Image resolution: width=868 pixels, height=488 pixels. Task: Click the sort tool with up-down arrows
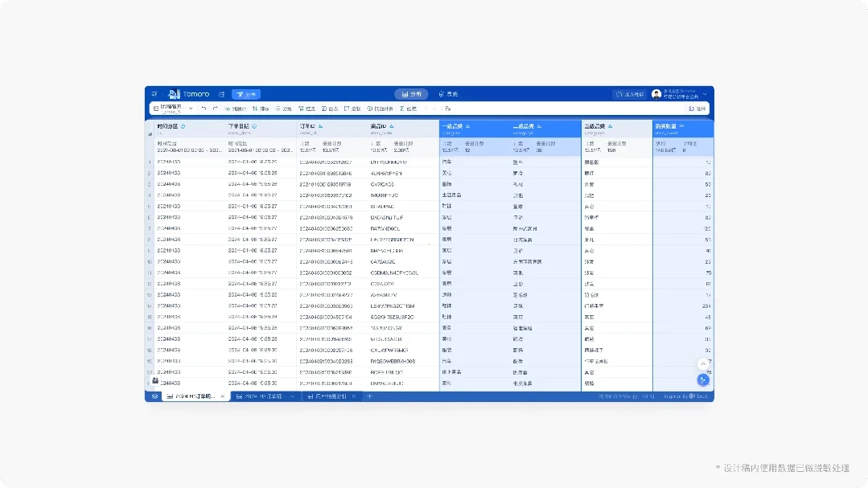click(261, 109)
